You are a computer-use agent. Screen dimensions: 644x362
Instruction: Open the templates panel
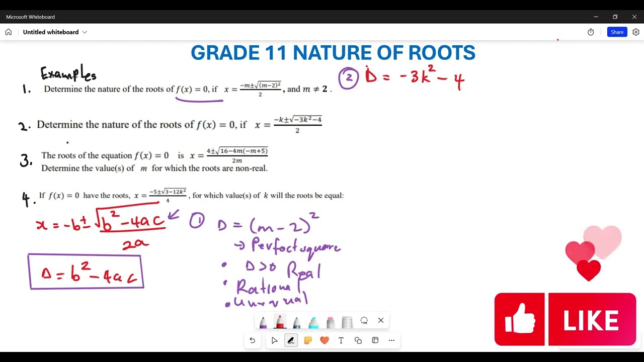pyautogui.click(x=375, y=340)
